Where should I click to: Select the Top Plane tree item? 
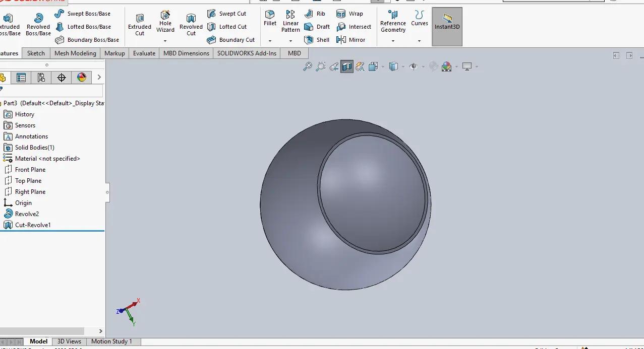pos(23,181)
